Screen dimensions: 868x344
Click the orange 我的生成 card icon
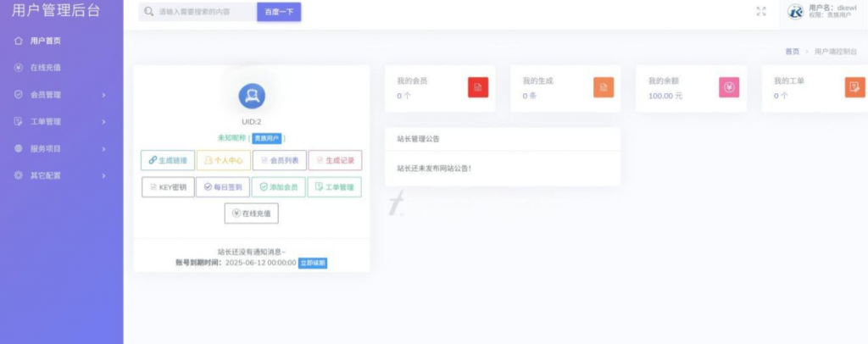click(604, 87)
